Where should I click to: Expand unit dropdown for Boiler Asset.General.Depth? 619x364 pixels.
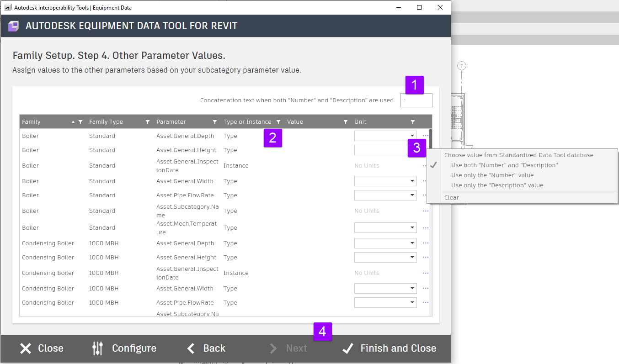(x=412, y=136)
